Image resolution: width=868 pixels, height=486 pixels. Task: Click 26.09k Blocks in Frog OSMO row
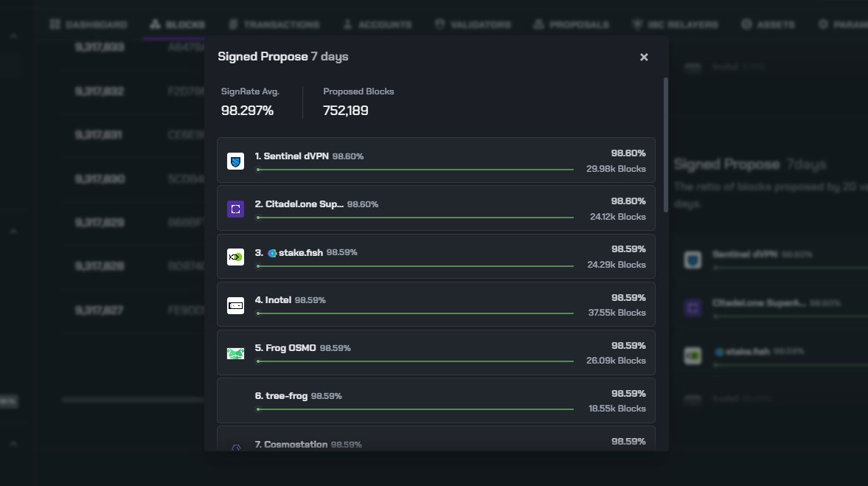click(x=616, y=361)
